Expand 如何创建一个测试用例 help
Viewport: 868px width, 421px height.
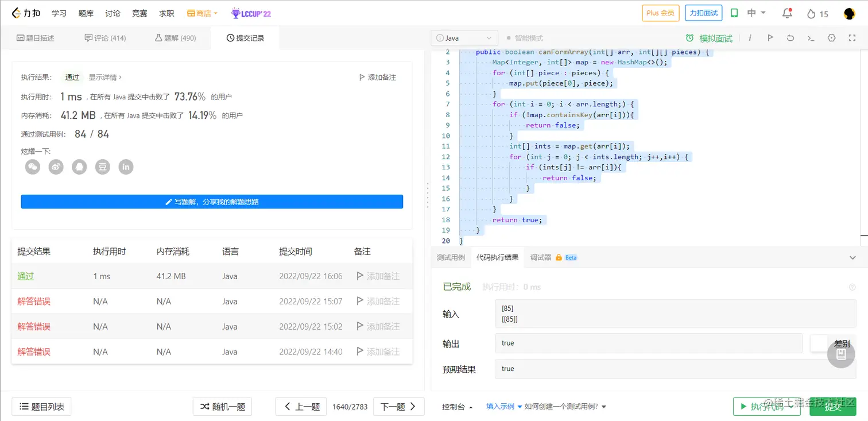[565, 407]
